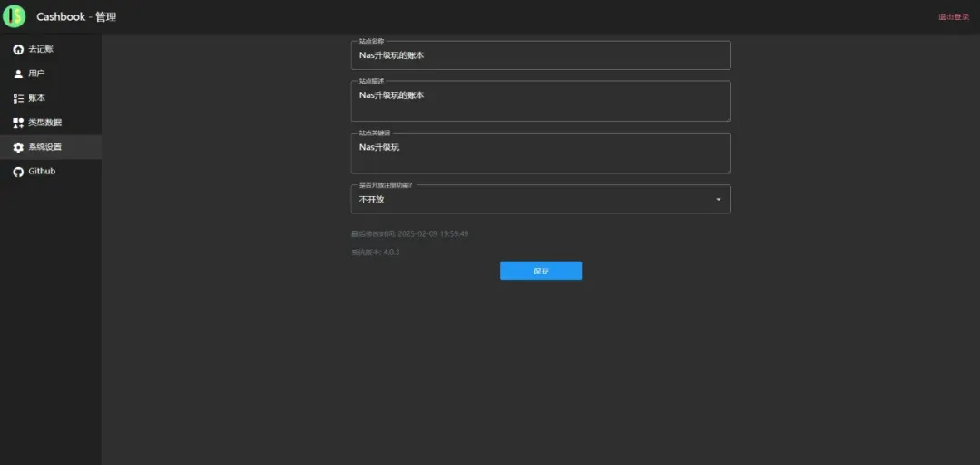
Task: Click 退出登录 to log out
Action: 953,17
